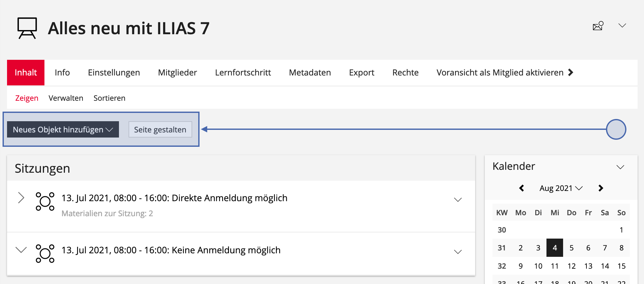The height and width of the screenshot is (284, 644).
Task: Click session icon for Keine Anmeldung möglich
Action: tap(45, 254)
